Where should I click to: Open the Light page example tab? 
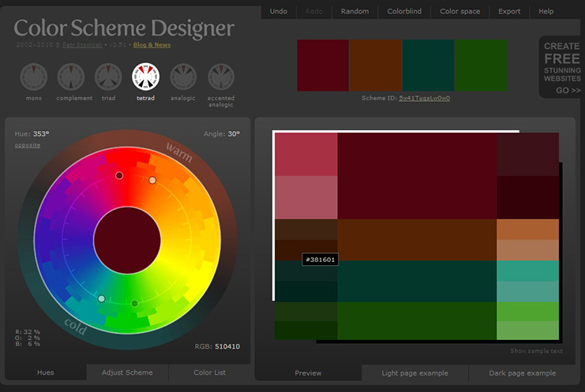tap(414, 373)
